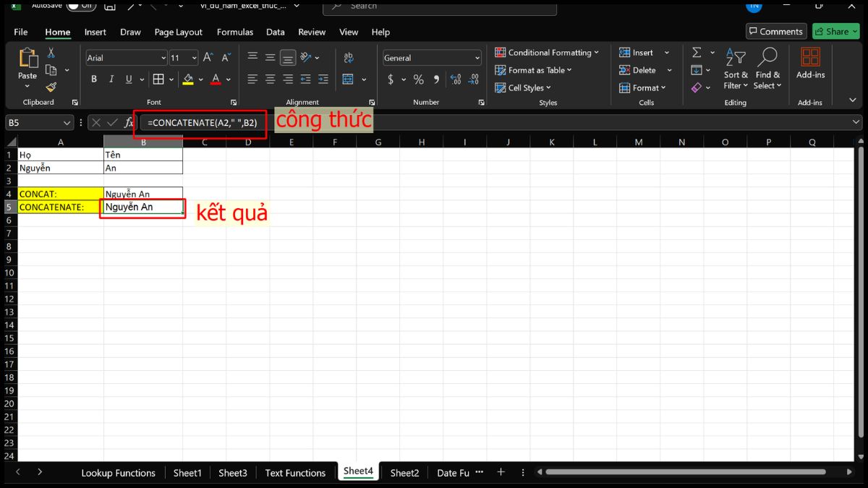
Task: Expand the Conditional Formatting menu
Action: click(x=547, y=53)
